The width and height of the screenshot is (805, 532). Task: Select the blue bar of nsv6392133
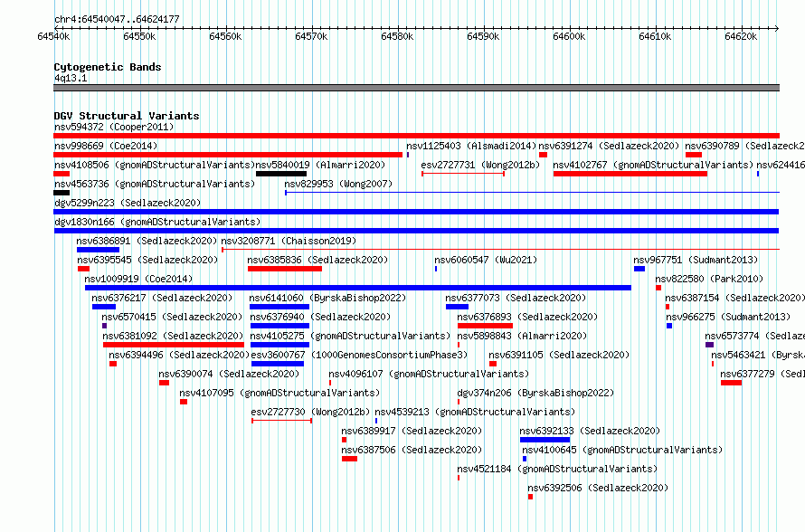pos(545,440)
